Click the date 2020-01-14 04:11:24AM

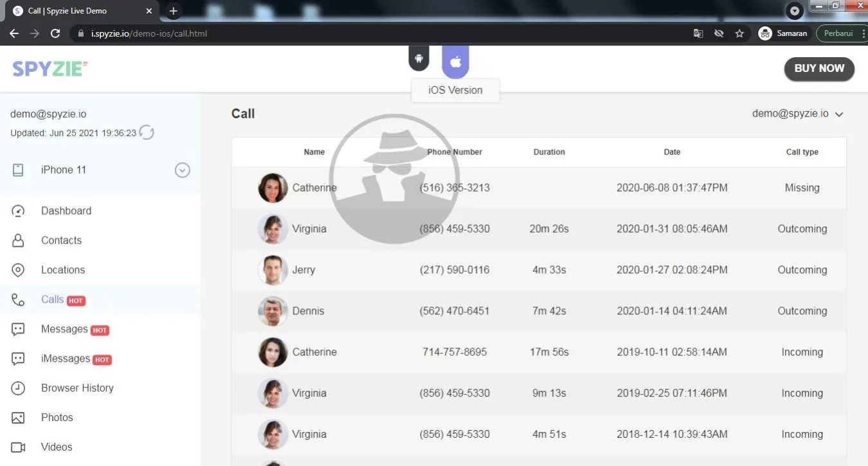tap(672, 311)
